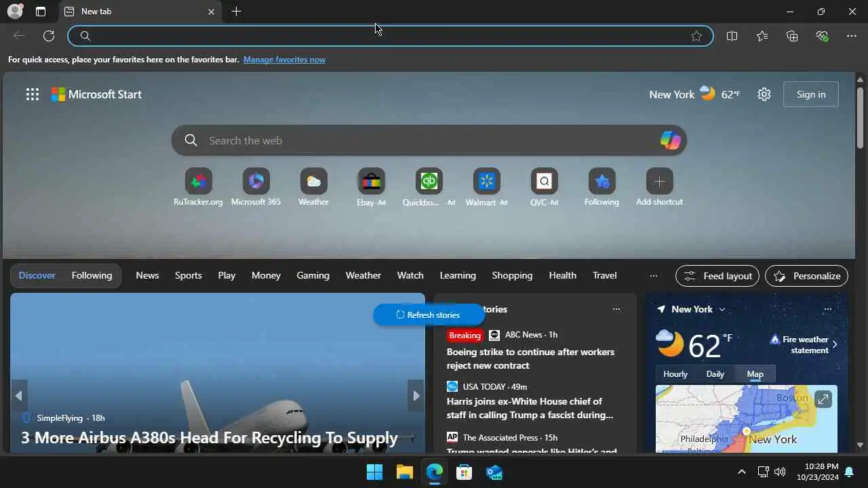Image resolution: width=868 pixels, height=488 pixels.
Task: Open the Feed layout button
Action: [x=717, y=276]
